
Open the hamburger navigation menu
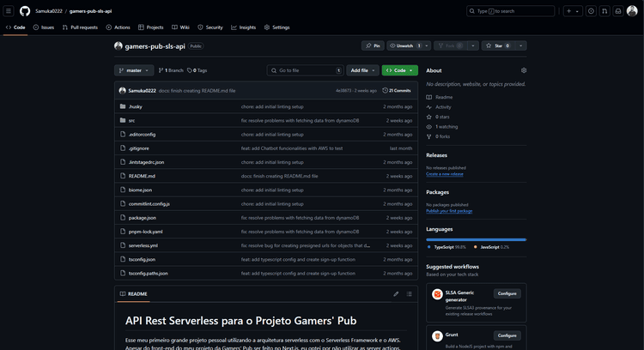pos(9,11)
